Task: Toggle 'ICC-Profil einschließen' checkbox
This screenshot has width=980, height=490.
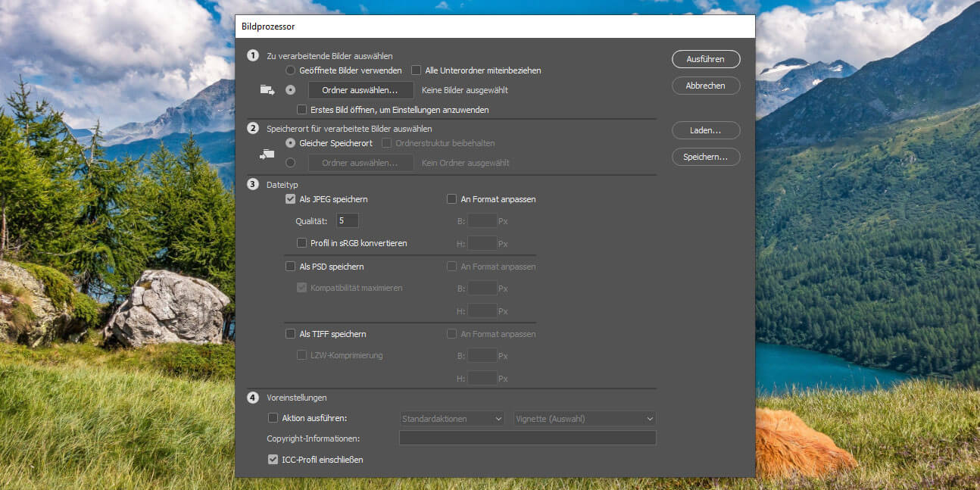Action: click(x=273, y=459)
